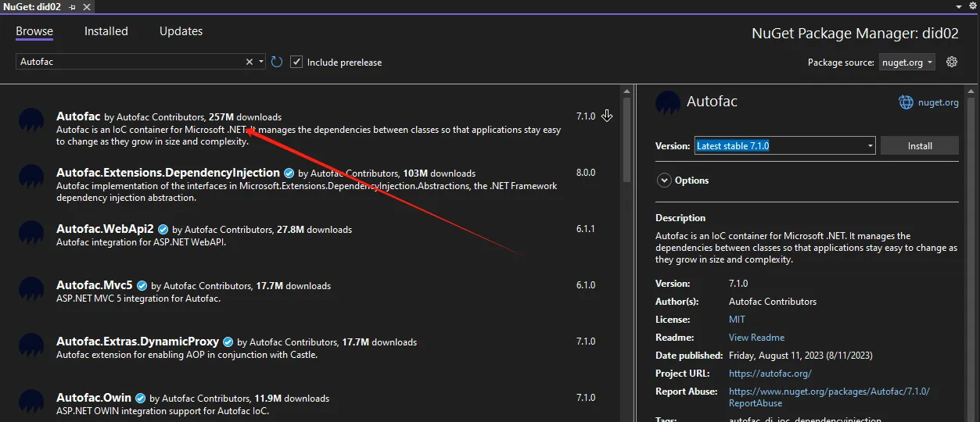980x422 pixels.
Task: Open the Report Abuse nuget.org link
Action: 829,397
